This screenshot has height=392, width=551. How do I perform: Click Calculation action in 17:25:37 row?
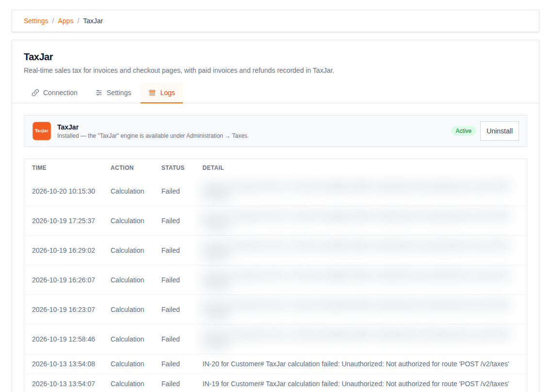click(127, 221)
